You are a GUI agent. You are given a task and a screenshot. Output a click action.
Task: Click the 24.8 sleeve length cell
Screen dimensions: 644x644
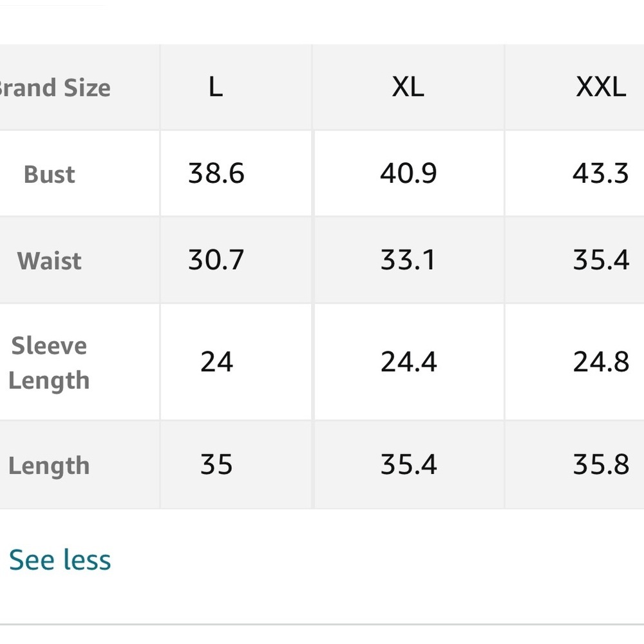tap(600, 362)
